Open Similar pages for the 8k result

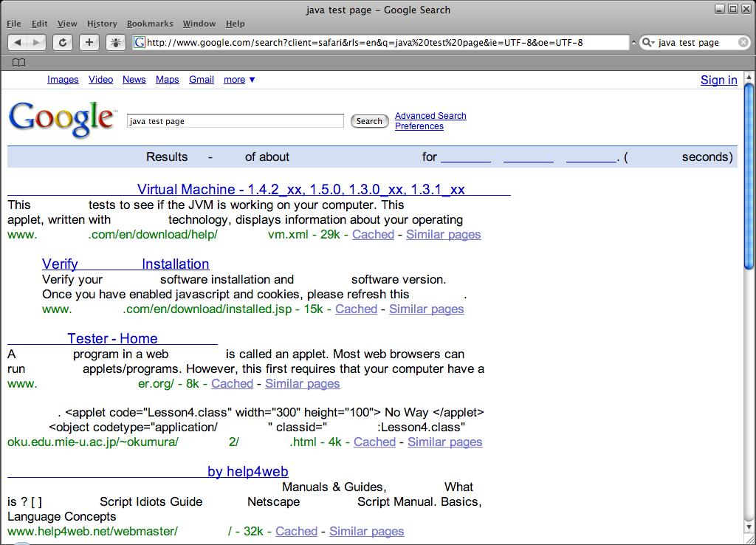point(302,383)
